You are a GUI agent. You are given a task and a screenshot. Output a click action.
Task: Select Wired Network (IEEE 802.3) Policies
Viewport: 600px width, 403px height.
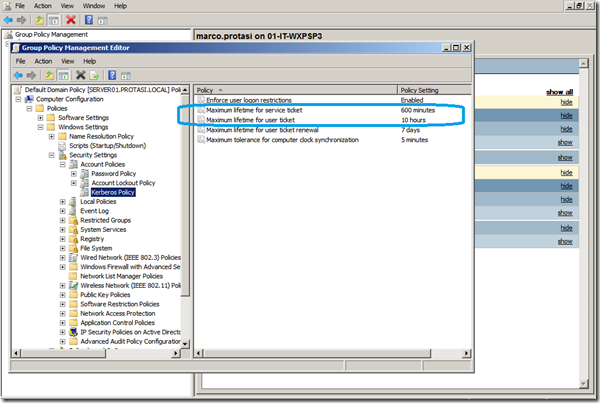coord(130,258)
